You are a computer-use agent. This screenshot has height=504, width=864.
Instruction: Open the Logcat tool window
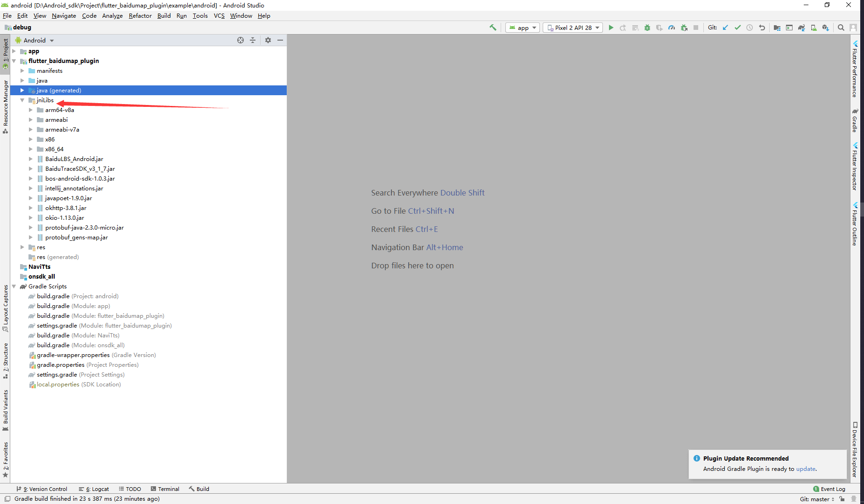click(93, 489)
